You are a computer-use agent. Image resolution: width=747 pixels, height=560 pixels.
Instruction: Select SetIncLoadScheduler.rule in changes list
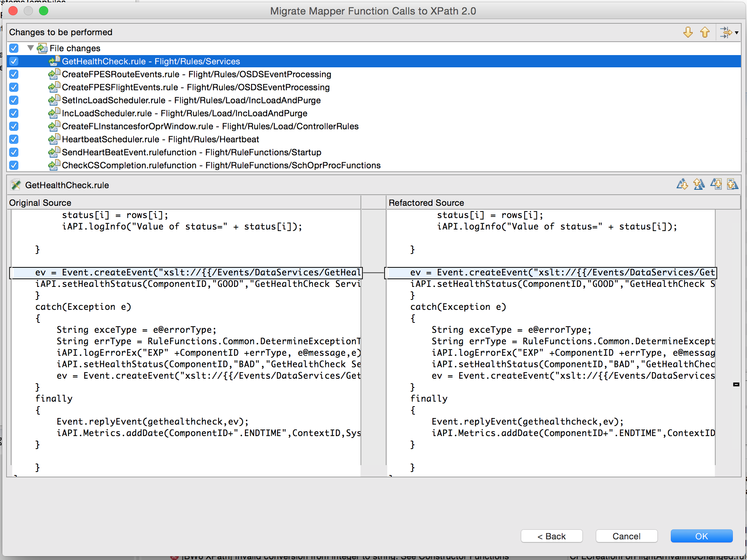click(x=191, y=100)
